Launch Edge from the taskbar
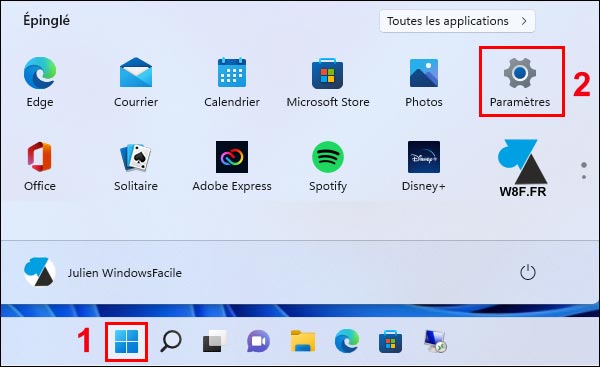 347,341
